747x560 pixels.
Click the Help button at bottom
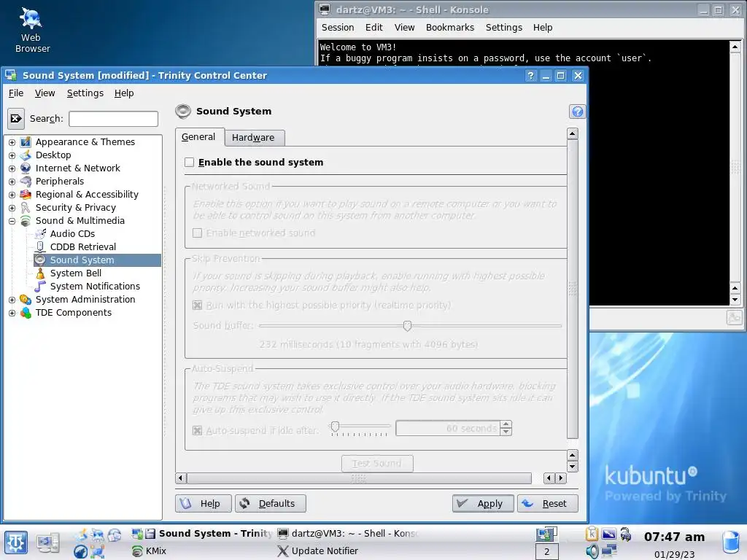(203, 503)
